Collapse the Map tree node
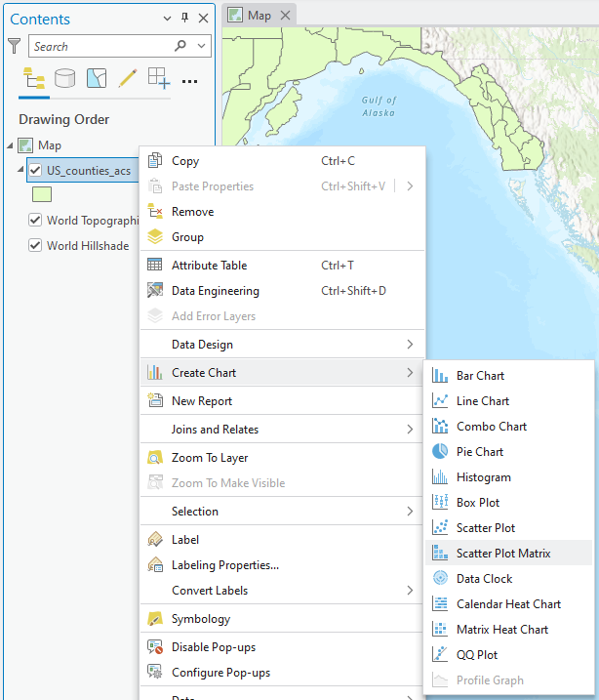599x700 pixels. pyautogui.click(x=10, y=145)
